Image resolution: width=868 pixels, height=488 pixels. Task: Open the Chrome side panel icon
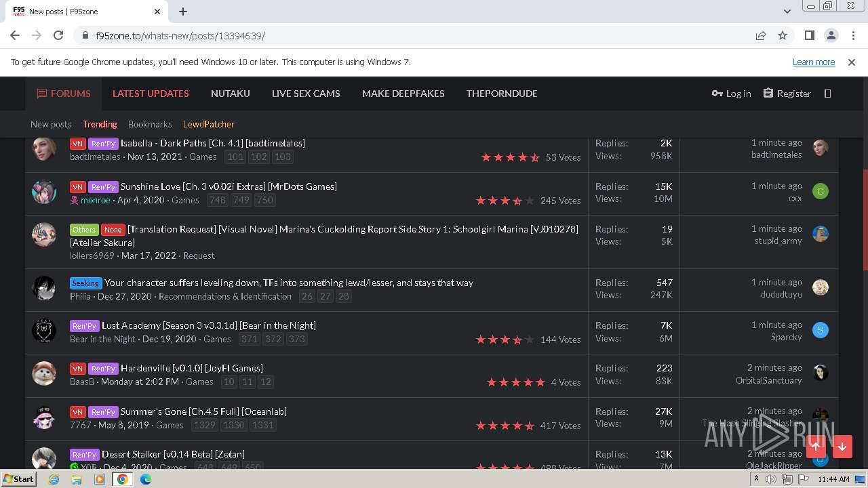[809, 35]
